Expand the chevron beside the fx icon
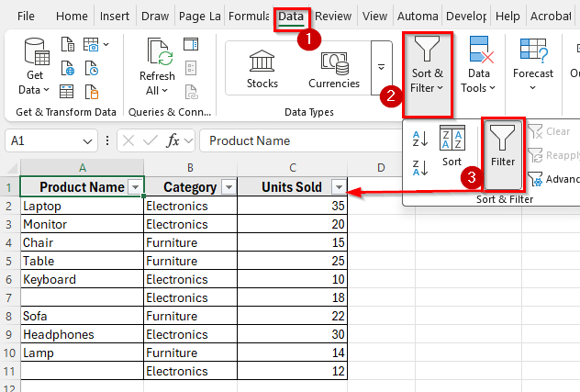The image size is (580, 392). (189, 140)
